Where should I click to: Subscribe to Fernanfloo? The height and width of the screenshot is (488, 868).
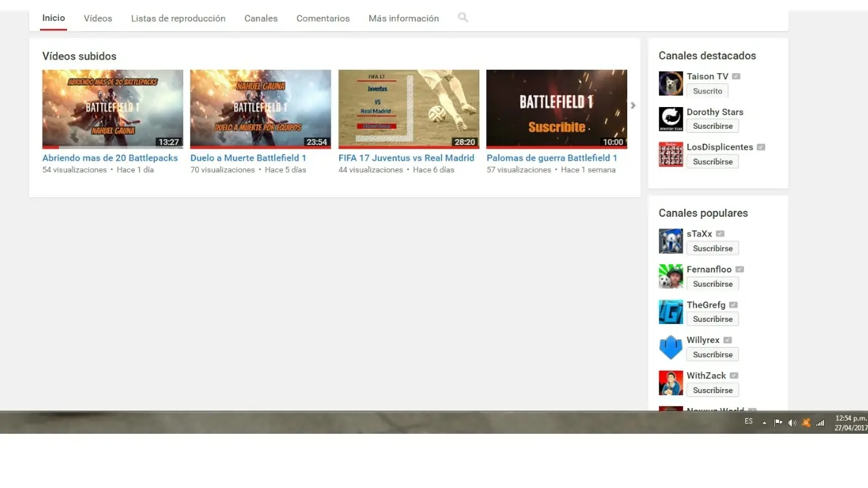tap(713, 284)
